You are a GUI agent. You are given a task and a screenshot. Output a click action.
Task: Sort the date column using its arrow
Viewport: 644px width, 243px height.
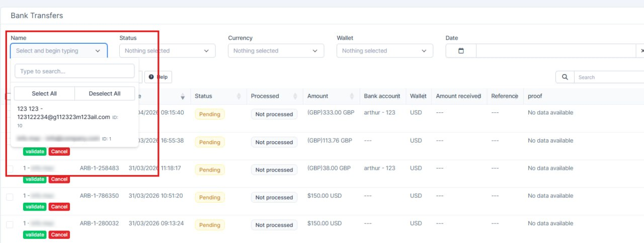[183, 96]
